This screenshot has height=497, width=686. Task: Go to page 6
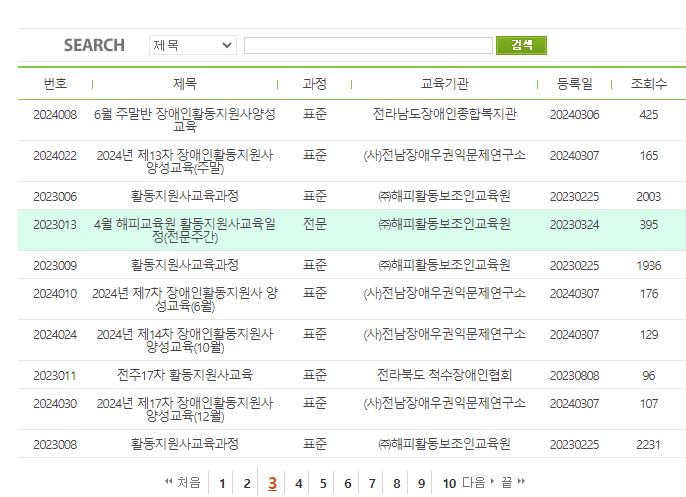click(x=347, y=483)
